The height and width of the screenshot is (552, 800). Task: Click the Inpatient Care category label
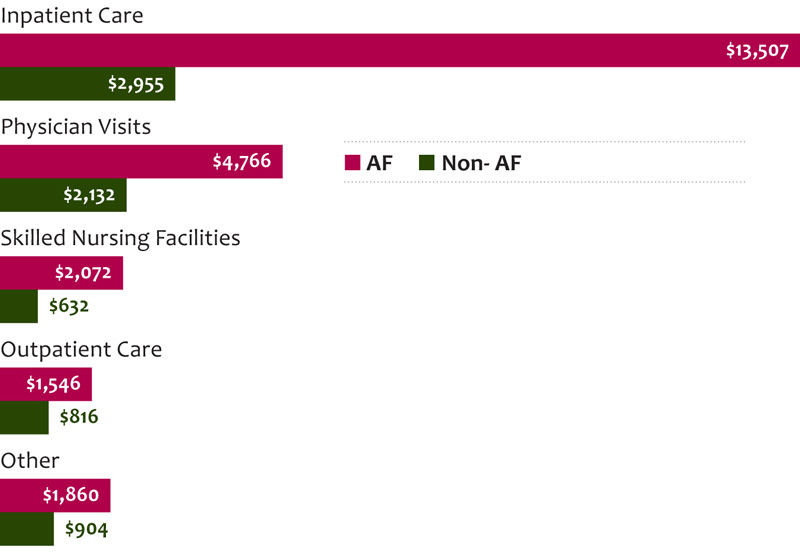point(72,16)
